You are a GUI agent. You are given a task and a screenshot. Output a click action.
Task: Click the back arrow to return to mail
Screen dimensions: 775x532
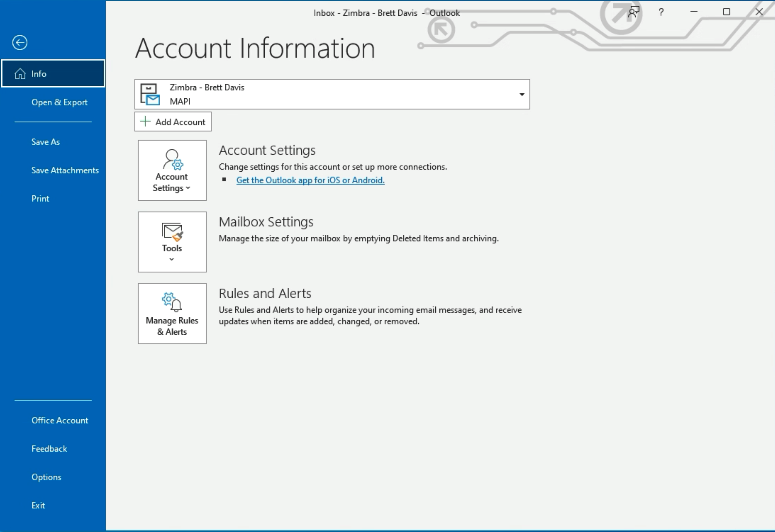coord(20,43)
